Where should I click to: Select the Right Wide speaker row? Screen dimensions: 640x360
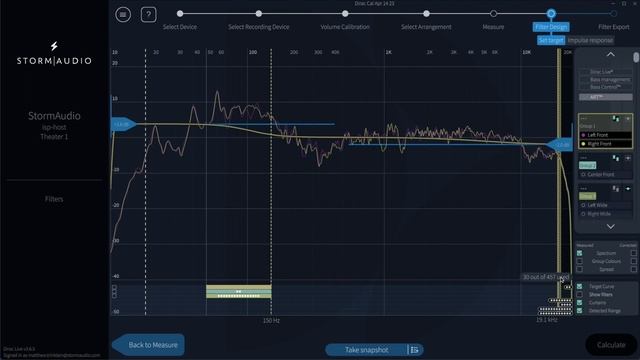coord(606,214)
